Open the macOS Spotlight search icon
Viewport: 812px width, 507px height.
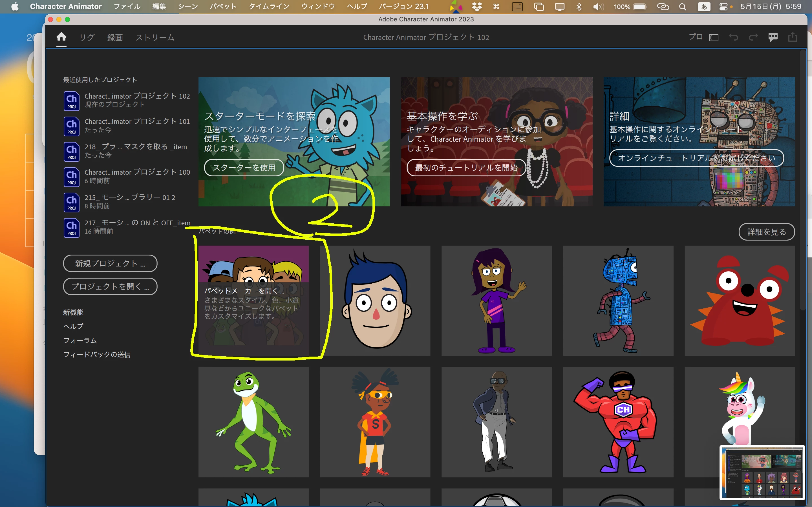[x=683, y=7]
